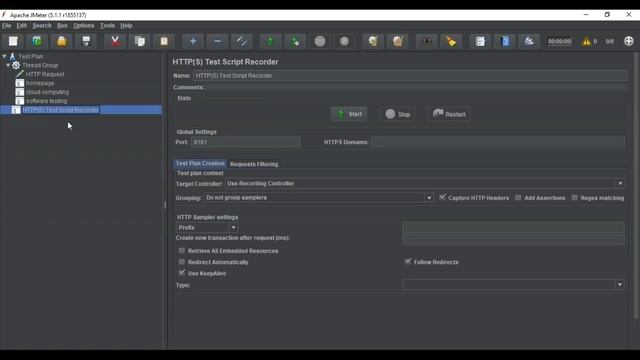Toggle the Use KeepAlive checkbox
The height and width of the screenshot is (360, 640).
pos(182,273)
